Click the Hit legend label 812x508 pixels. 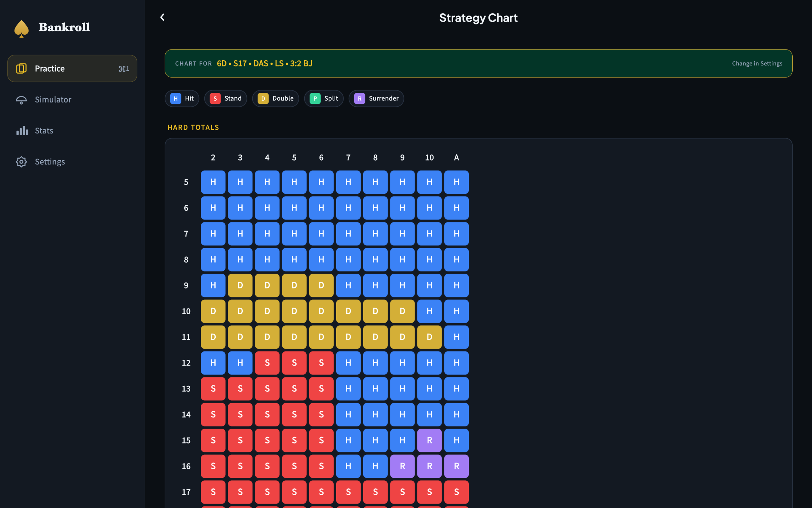189,98
